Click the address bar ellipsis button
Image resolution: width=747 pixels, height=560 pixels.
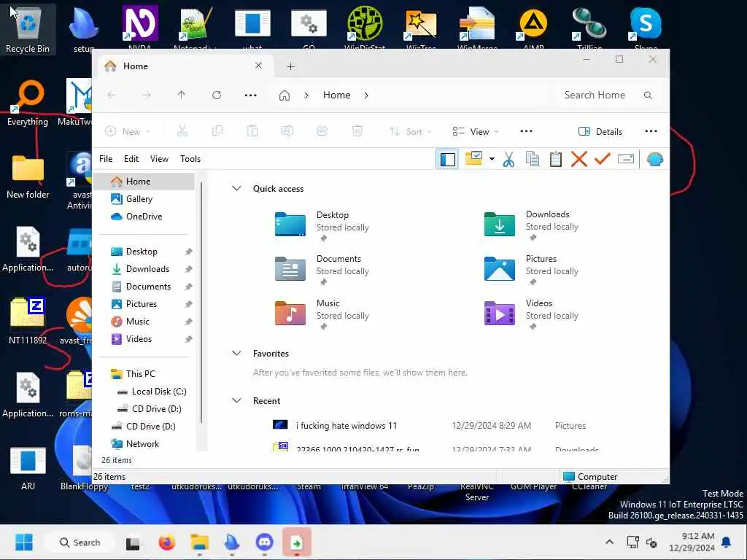tap(251, 96)
